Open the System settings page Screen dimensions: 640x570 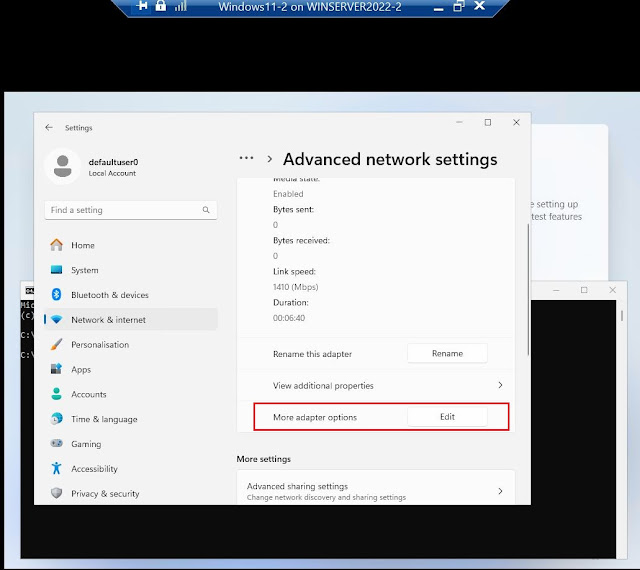(x=131, y=270)
